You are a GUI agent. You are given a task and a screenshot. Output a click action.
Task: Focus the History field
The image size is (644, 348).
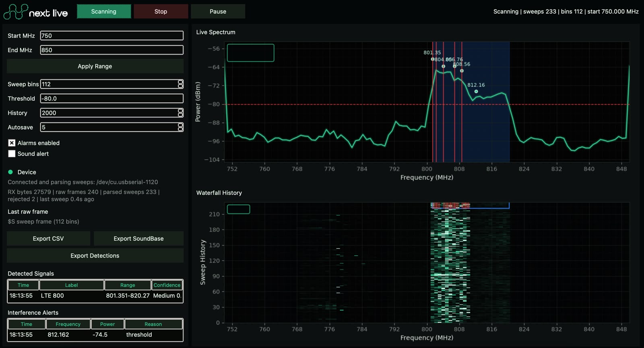pyautogui.click(x=109, y=113)
